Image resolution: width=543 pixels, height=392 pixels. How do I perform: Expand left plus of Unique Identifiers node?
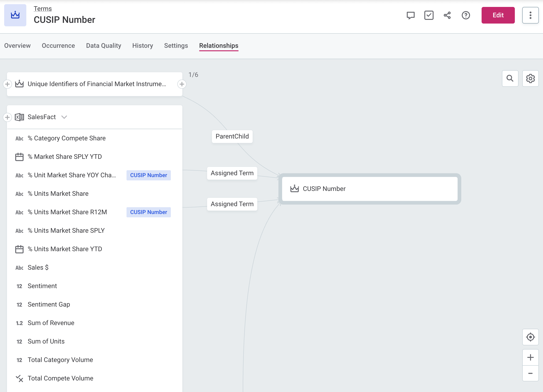[x=7, y=84]
